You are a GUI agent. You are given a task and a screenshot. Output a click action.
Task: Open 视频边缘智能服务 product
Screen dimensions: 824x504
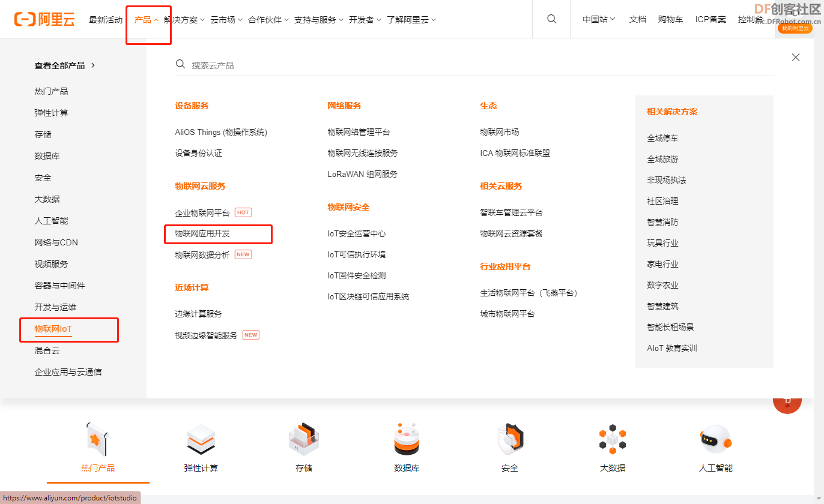pos(206,335)
